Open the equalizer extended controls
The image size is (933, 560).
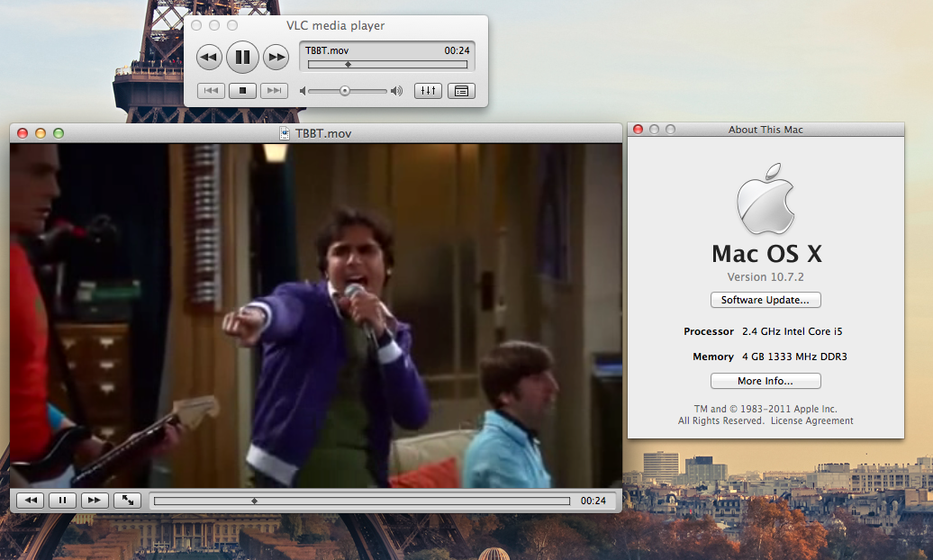pyautogui.click(x=428, y=90)
